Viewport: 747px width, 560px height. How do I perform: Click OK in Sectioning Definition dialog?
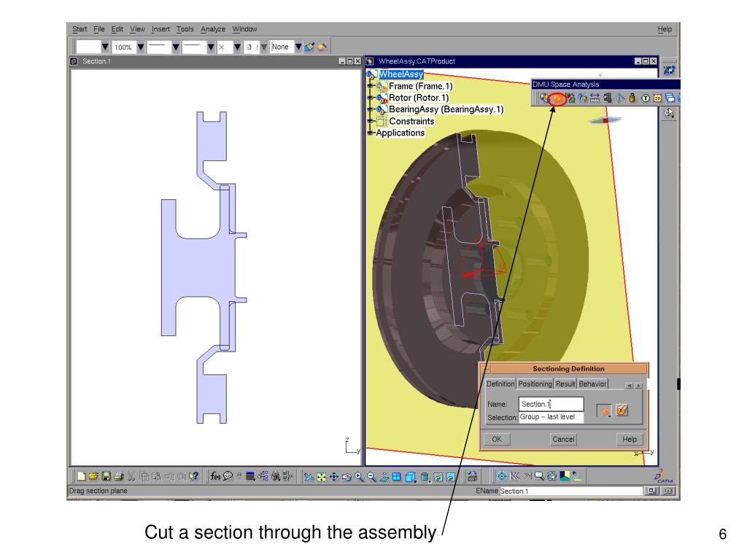[x=497, y=439]
